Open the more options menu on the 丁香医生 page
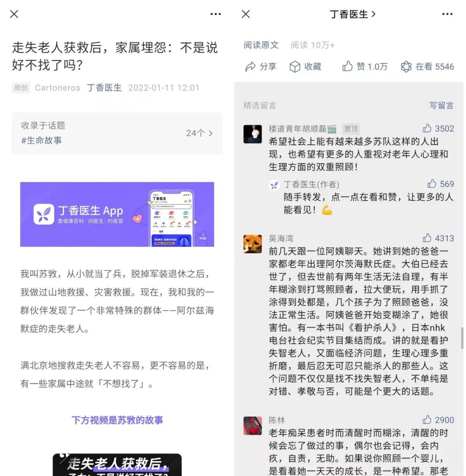466x476 pixels. pos(447,14)
